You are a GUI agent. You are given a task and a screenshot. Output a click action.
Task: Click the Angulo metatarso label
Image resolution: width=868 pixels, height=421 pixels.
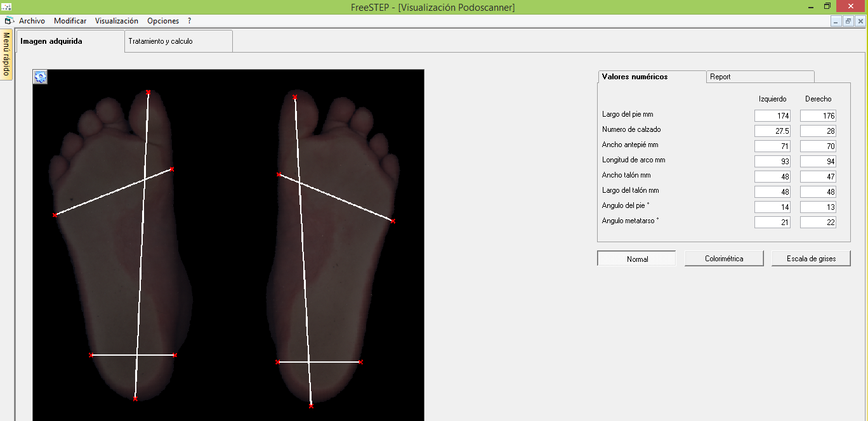pos(631,221)
